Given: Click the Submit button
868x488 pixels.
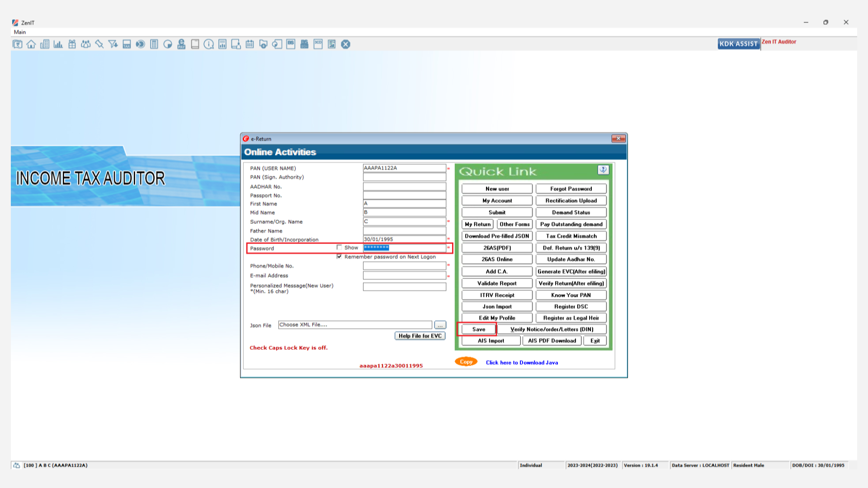Looking at the screenshot, I should click(x=497, y=212).
